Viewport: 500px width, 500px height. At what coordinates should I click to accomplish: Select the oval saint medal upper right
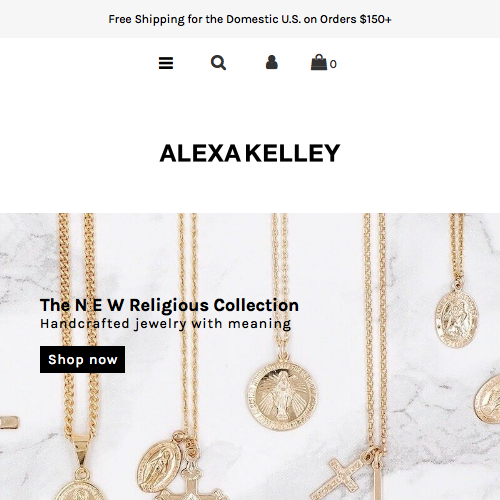[x=457, y=320]
